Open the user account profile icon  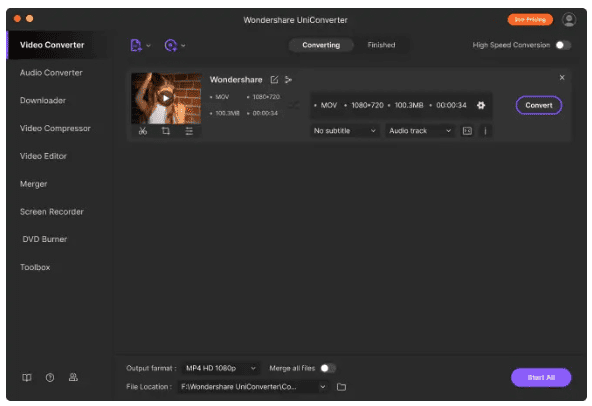pos(569,19)
